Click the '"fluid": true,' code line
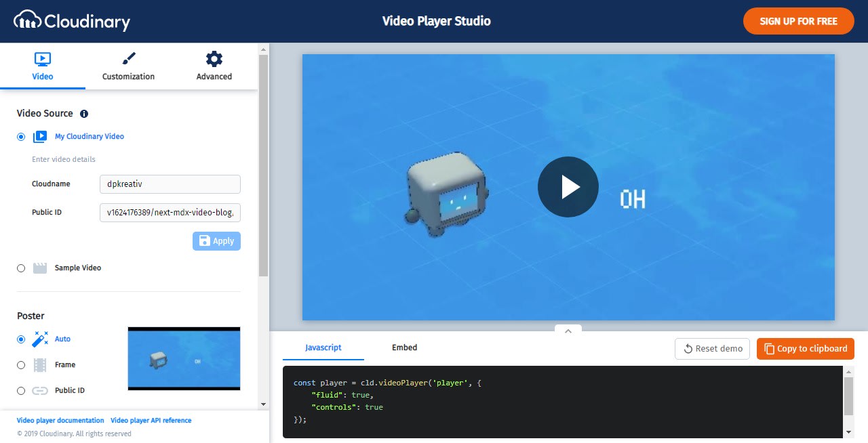Image resolution: width=868 pixels, height=443 pixels. 342,396
